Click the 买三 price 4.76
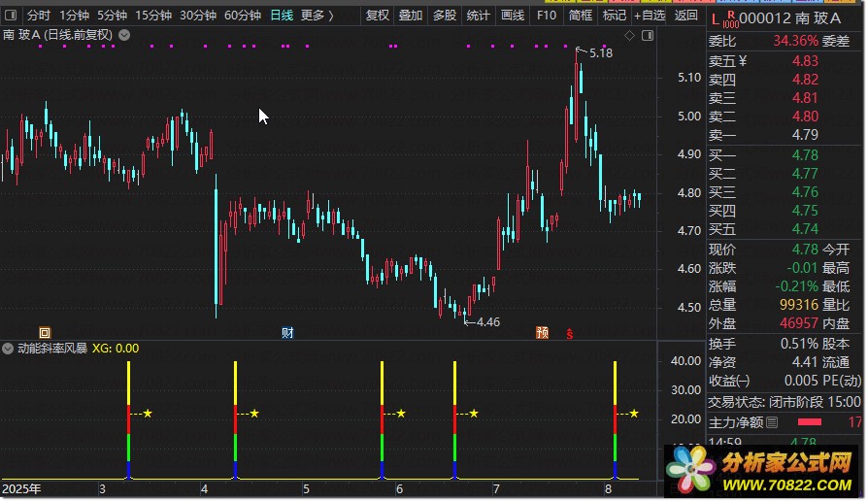The height and width of the screenshot is (501, 868). click(x=805, y=191)
